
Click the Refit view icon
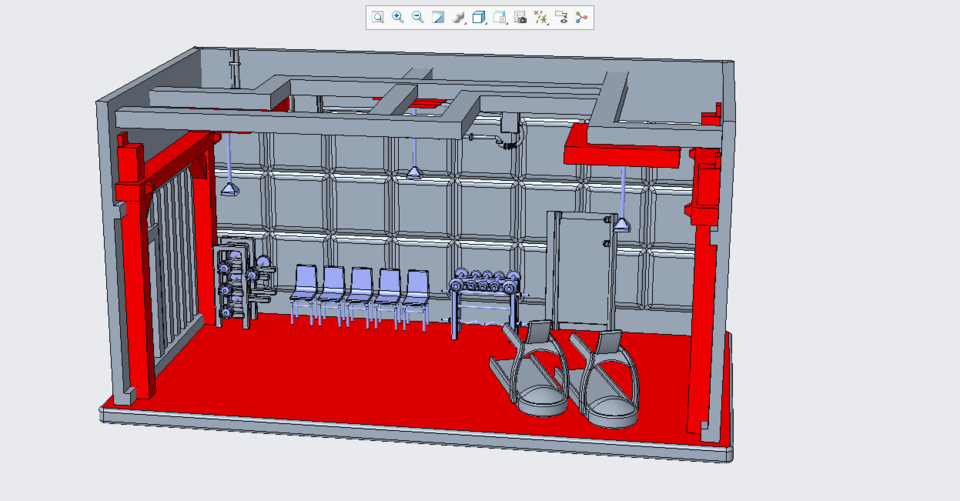pos(378,17)
